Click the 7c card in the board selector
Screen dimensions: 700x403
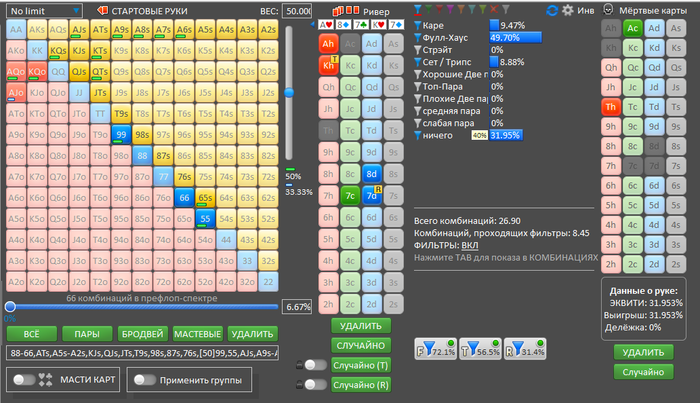pyautogui.click(x=350, y=195)
